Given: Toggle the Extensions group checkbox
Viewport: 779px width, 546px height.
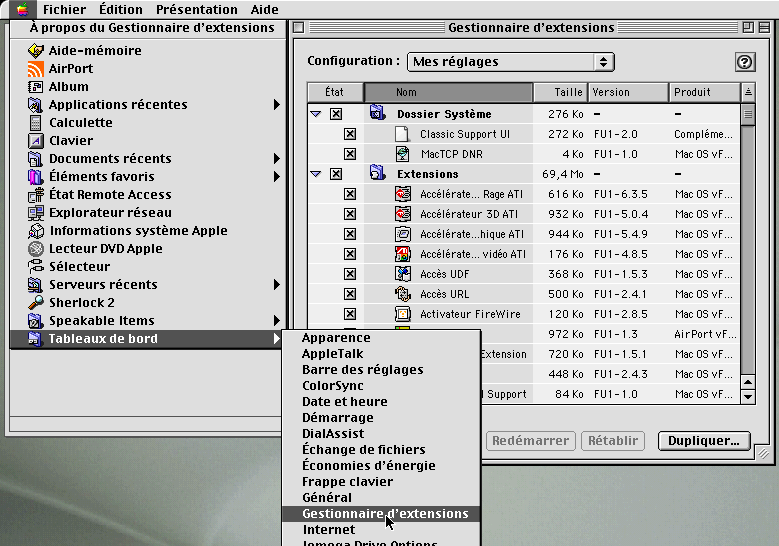Looking at the screenshot, I should tap(336, 174).
